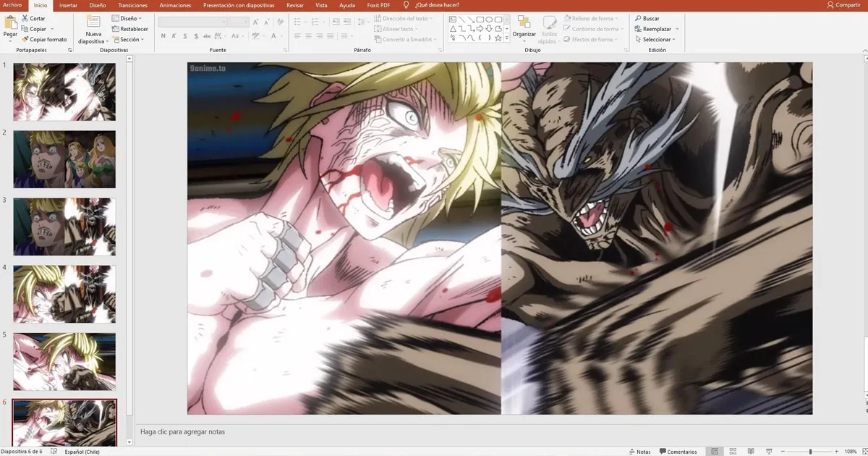Expand shapes gallery more arrow
Viewport: 868px width, 456px height.
pyautogui.click(x=506, y=38)
